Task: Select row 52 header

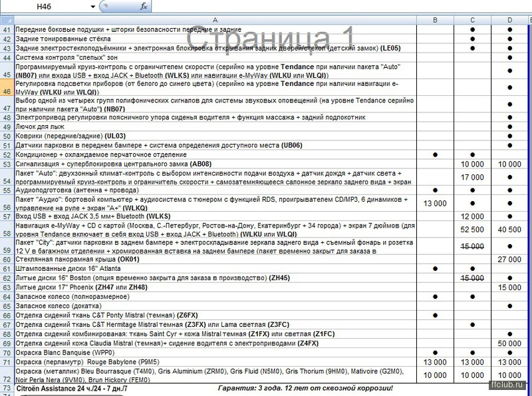Action: 7,155
